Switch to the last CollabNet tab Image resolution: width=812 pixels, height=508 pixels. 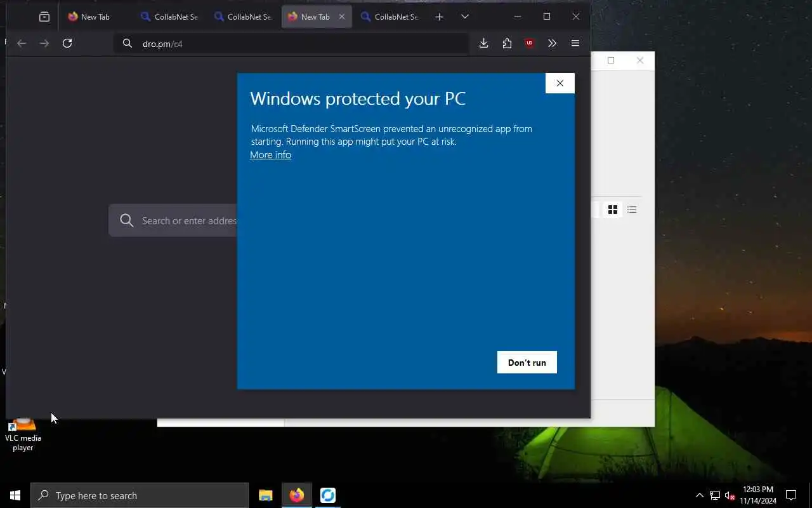click(x=390, y=17)
